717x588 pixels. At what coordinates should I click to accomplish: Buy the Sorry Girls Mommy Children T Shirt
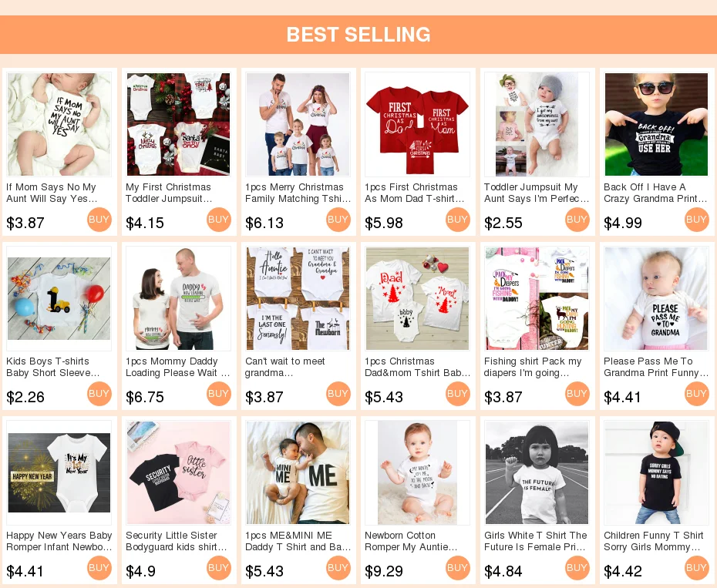click(x=697, y=568)
